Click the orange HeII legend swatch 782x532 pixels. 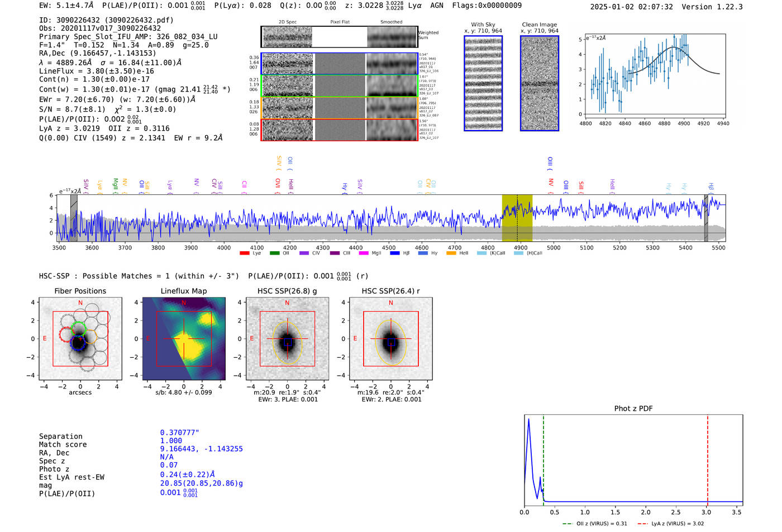pyautogui.click(x=451, y=253)
